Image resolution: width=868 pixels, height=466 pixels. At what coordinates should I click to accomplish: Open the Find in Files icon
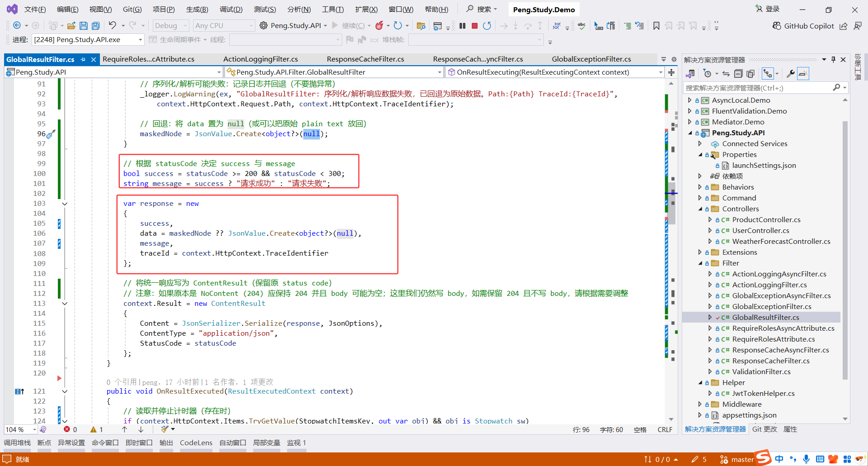click(x=421, y=26)
